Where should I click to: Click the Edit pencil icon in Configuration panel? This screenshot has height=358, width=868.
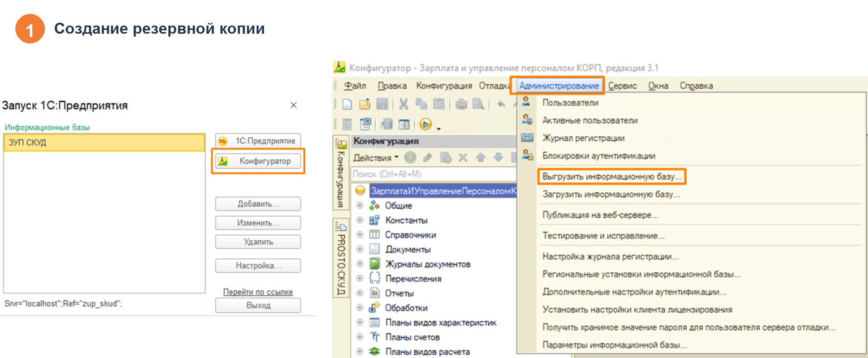[x=428, y=157]
